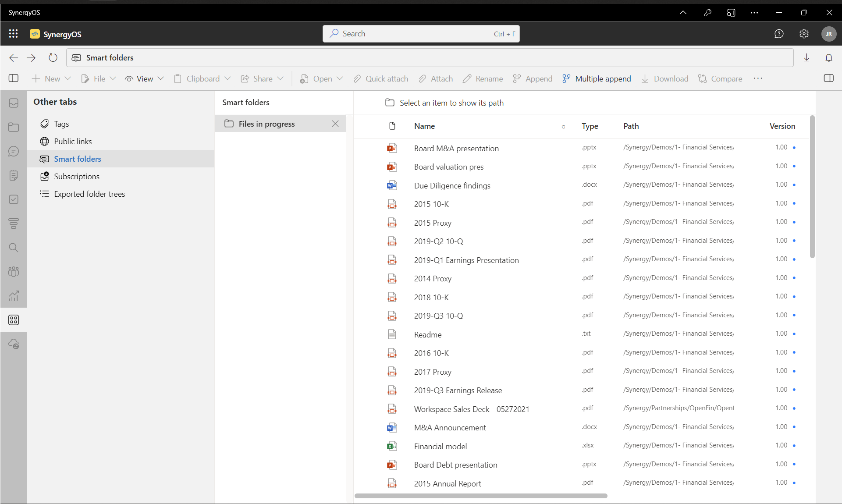
Task: Open the analytics chart icon in sidebar
Action: coord(14,296)
